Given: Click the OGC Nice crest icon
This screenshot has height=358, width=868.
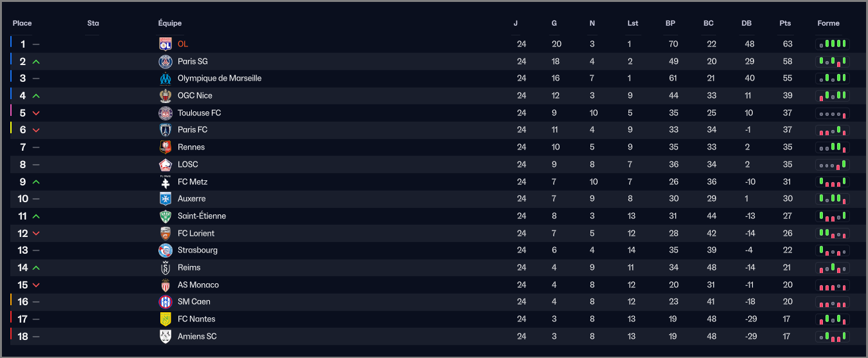Looking at the screenshot, I should [x=165, y=95].
